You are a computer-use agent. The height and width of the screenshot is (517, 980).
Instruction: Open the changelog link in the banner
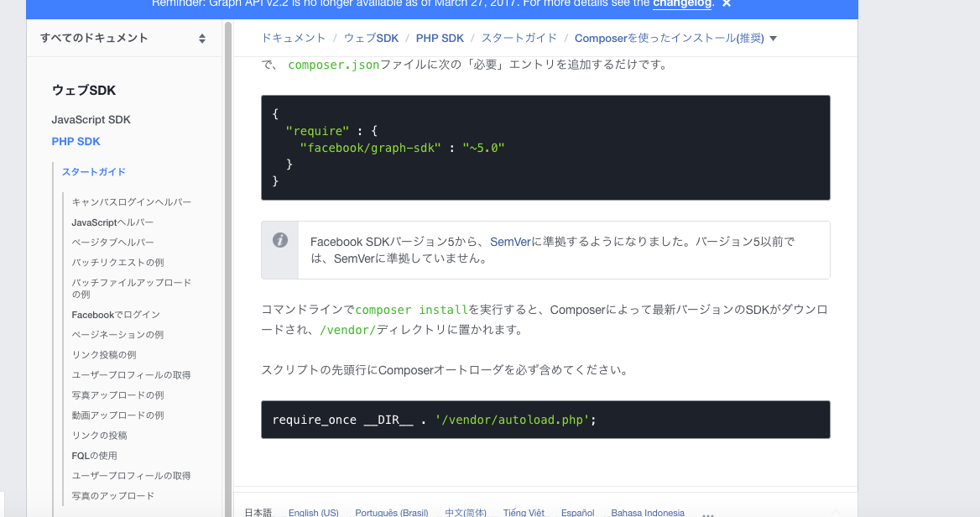tap(682, 3)
